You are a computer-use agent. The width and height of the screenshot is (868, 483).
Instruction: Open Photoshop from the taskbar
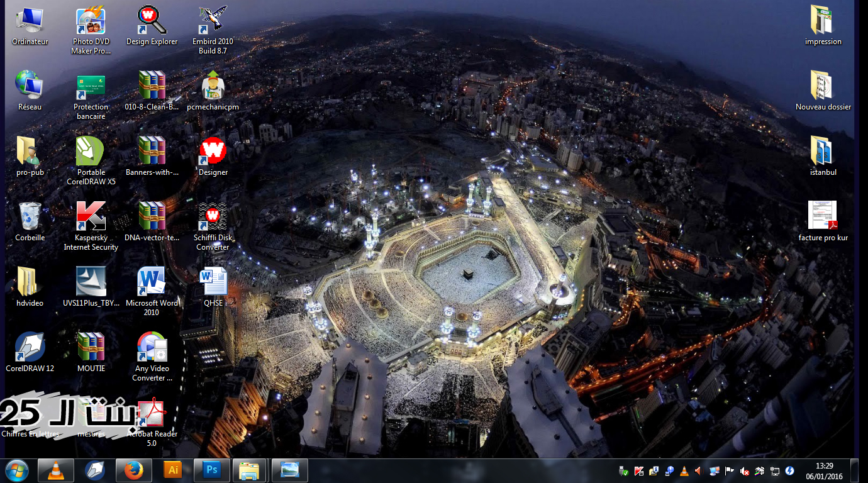tap(212, 470)
